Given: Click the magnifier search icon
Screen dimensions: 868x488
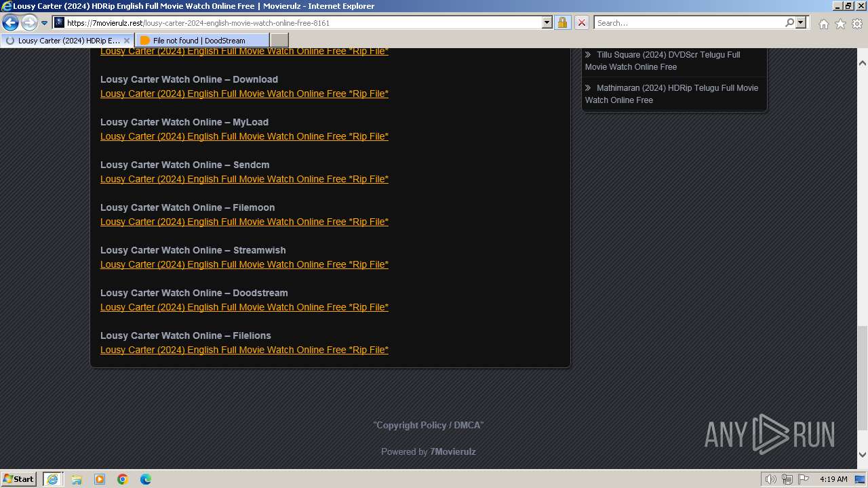Looking at the screenshot, I should point(789,23).
